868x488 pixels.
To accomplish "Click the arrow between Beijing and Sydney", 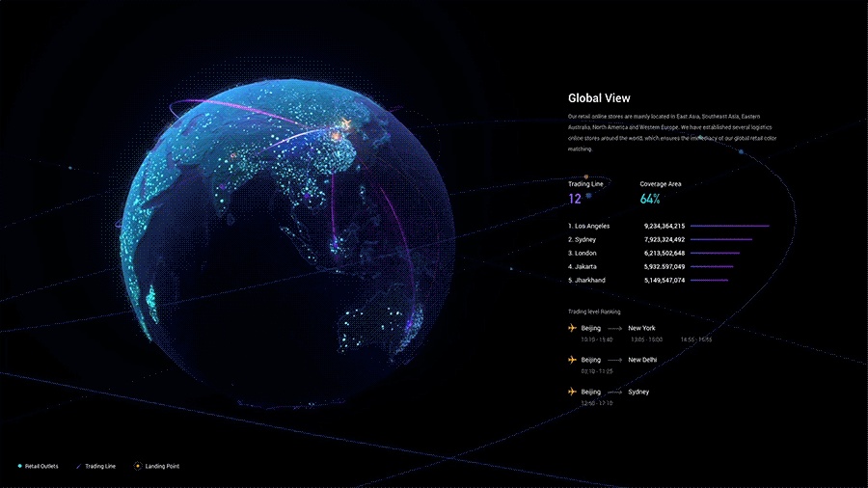I will pyautogui.click(x=614, y=393).
